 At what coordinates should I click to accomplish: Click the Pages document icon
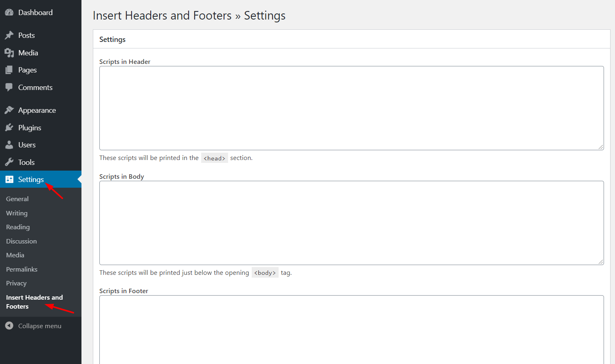[x=9, y=70]
